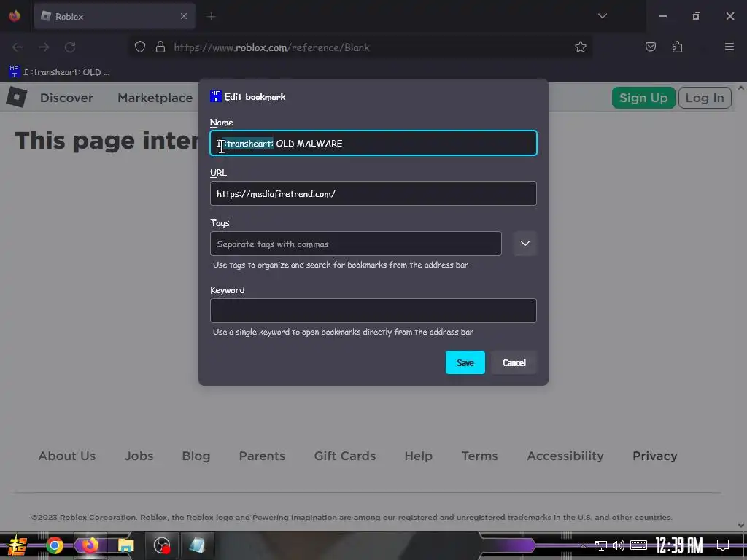Image resolution: width=747 pixels, height=560 pixels.
Task: Click the browser forward arrow
Action: tap(44, 47)
